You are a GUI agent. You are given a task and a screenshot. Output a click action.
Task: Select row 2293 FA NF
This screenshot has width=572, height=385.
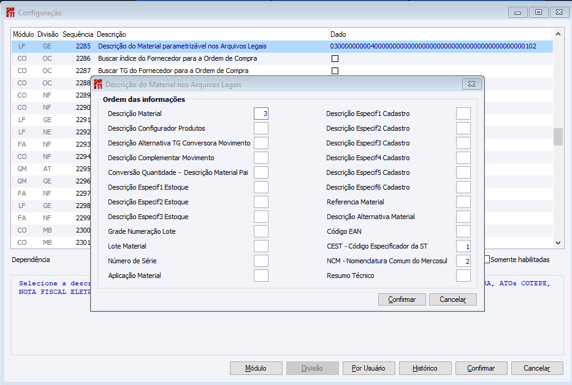(x=51, y=144)
